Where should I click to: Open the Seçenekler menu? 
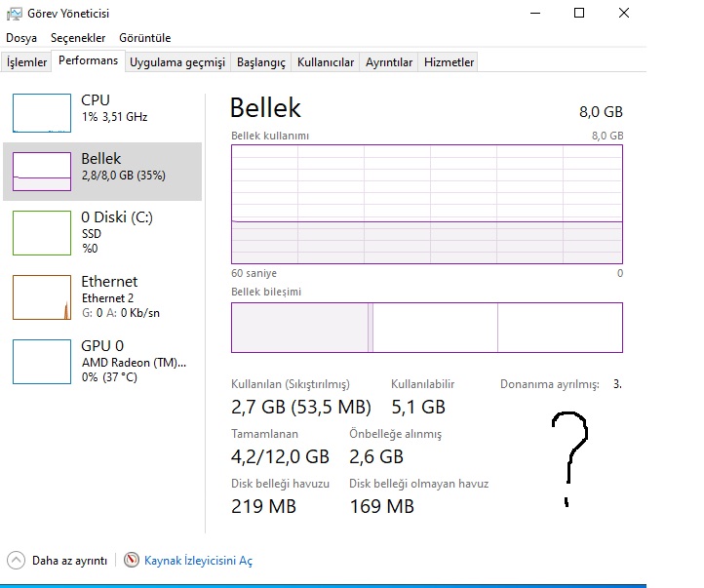78,38
